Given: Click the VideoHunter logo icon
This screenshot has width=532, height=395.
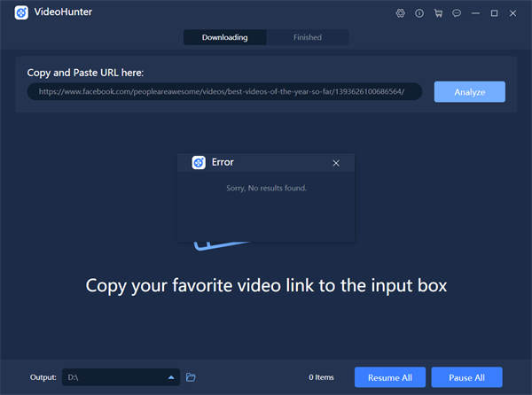Looking at the screenshot, I should click(x=21, y=13).
